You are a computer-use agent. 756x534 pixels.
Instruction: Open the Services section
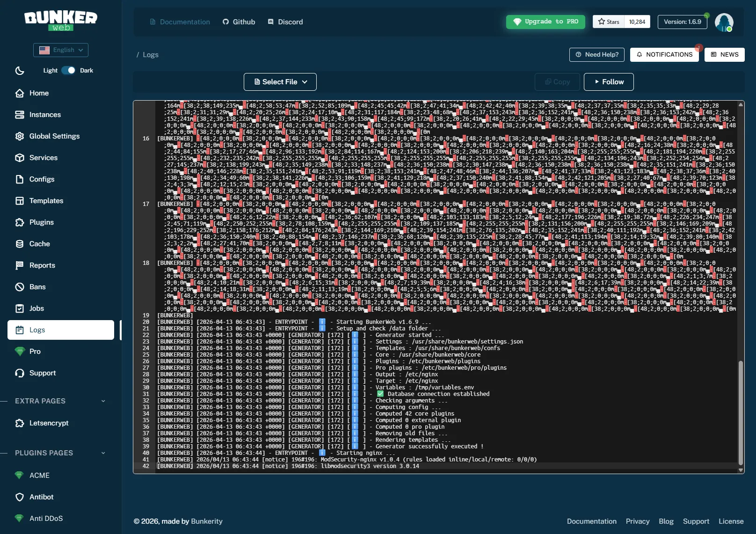click(x=43, y=158)
